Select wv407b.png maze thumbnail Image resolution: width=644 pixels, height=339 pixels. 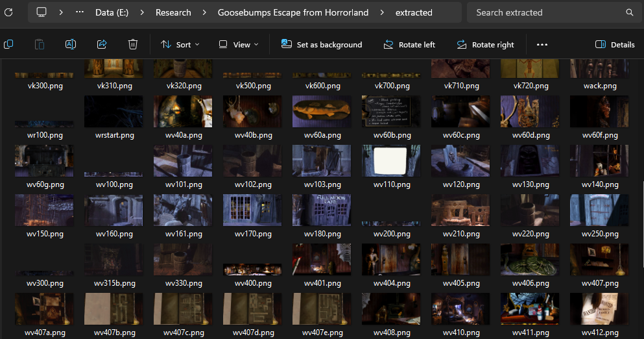click(113, 309)
